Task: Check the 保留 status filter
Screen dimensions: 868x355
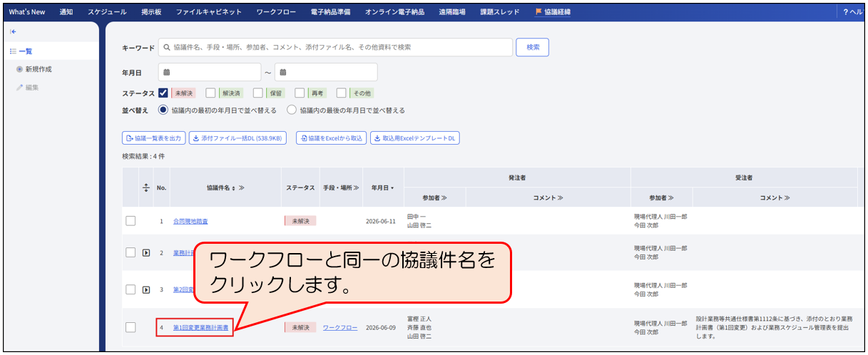Action: [x=258, y=93]
